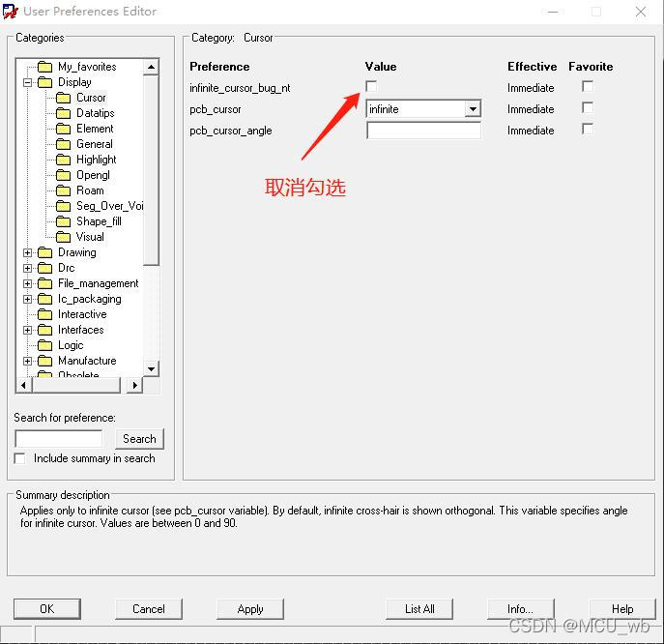Viewport: 664px width, 644px height.
Task: Click the Interactive folder icon
Action: click(x=44, y=314)
